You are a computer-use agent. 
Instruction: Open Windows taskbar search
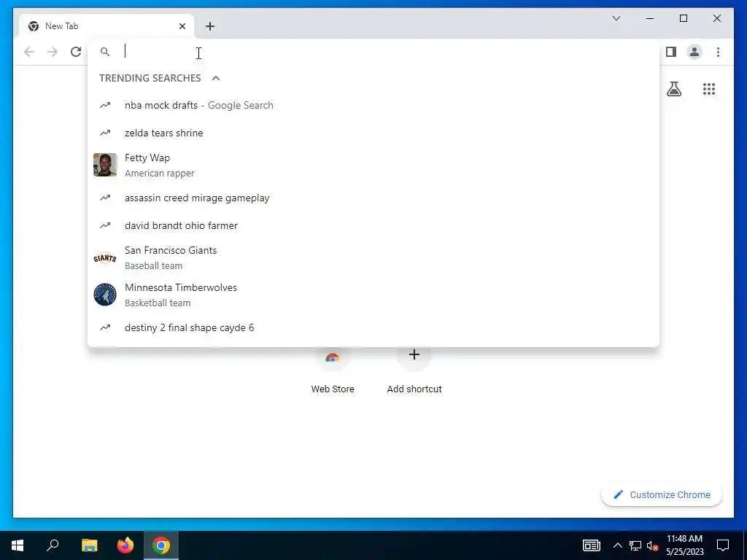53,545
